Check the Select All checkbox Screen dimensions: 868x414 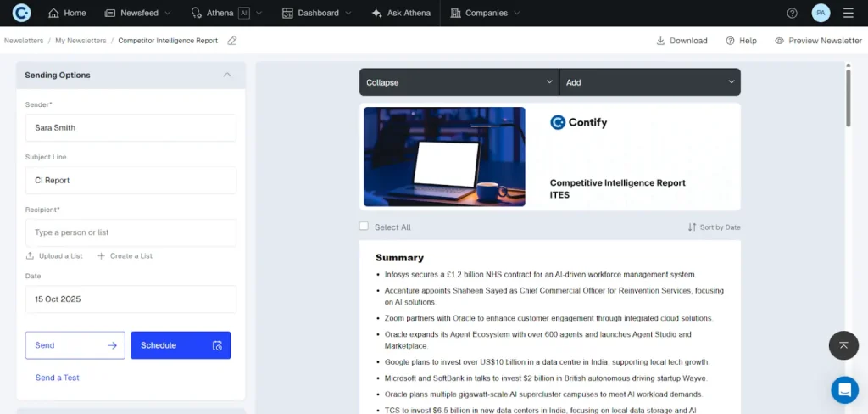coord(364,227)
